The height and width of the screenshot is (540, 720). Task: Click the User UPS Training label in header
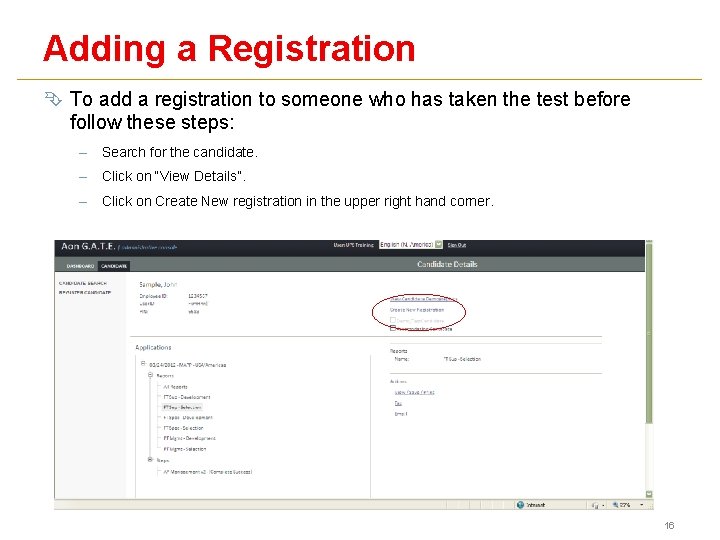click(x=353, y=245)
